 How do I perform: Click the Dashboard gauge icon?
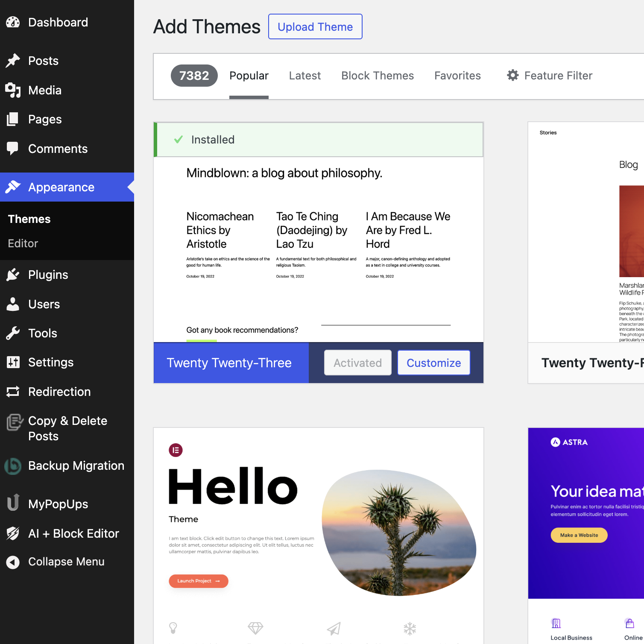[x=13, y=22]
